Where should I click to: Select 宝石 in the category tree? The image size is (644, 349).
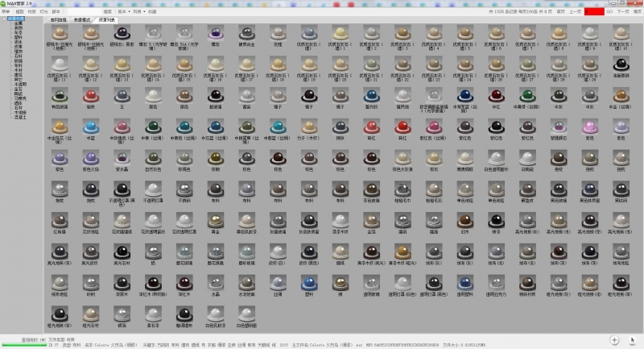coord(19,89)
